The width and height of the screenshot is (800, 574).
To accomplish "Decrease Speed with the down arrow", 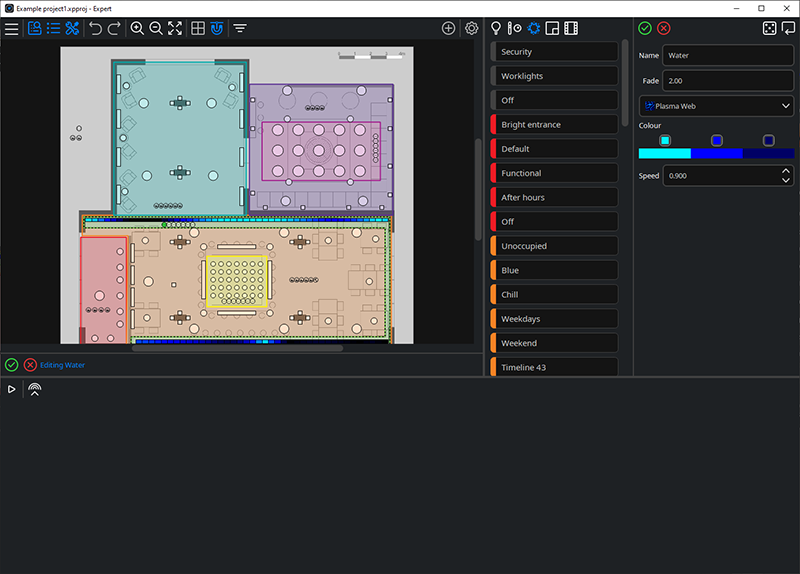I will pyautogui.click(x=786, y=181).
